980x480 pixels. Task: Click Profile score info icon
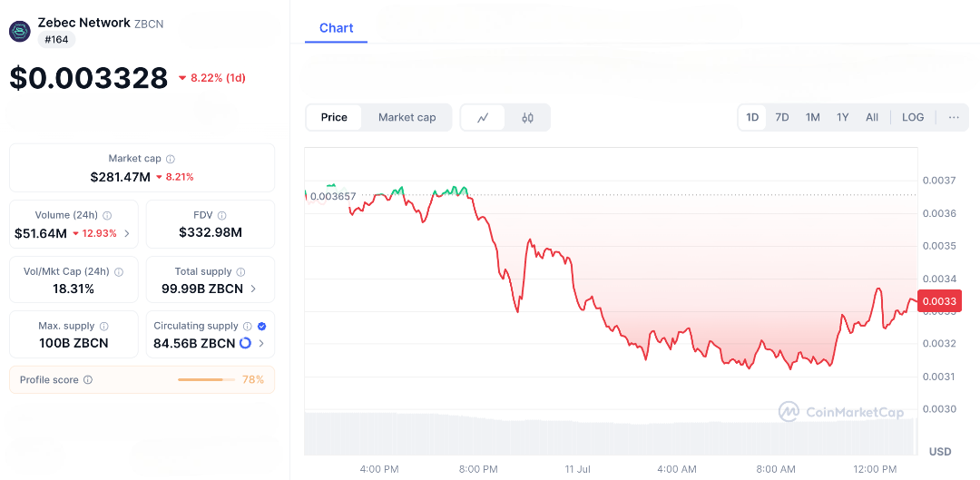pos(88,380)
